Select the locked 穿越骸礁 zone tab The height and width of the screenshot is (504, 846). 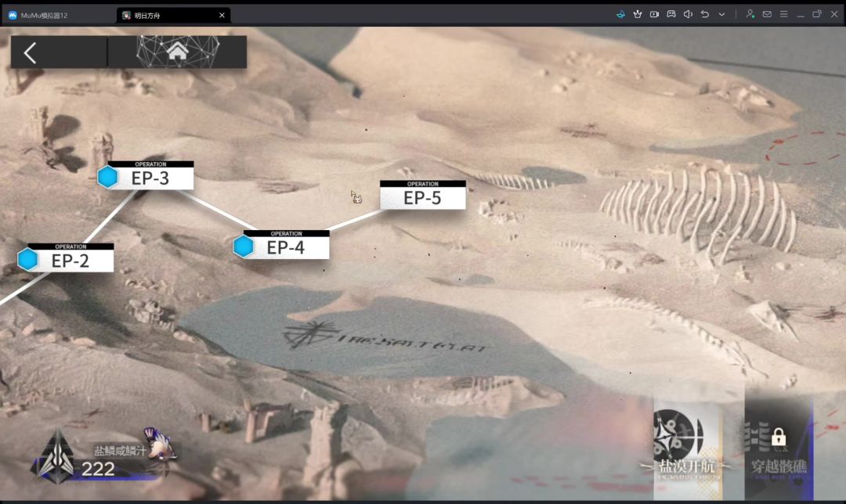click(779, 448)
